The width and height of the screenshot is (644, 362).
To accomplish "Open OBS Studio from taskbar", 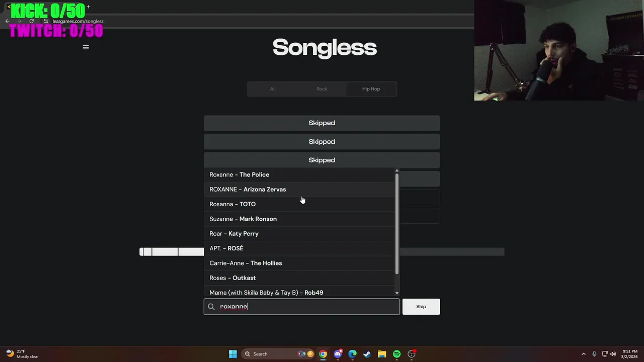I will [412, 354].
